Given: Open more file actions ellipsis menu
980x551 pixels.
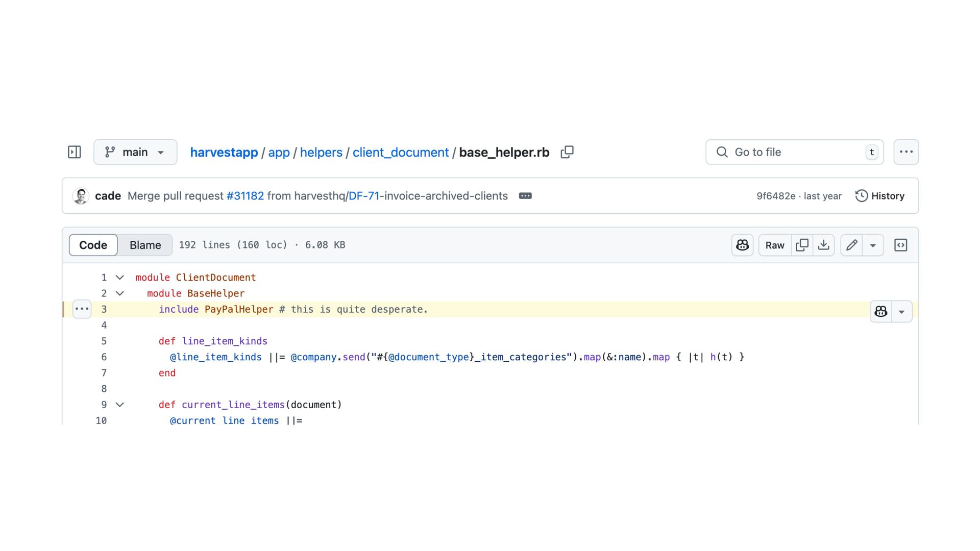Looking at the screenshot, I should point(906,152).
